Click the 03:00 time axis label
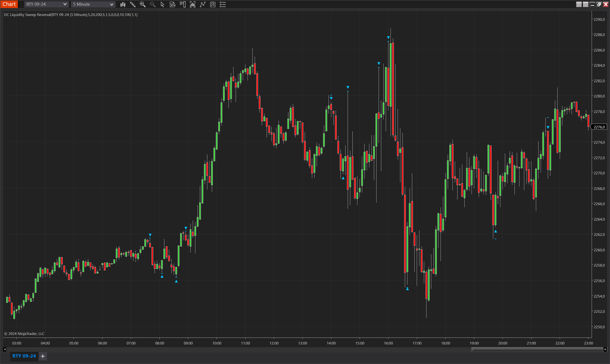The height and width of the screenshot is (364, 610). (x=17, y=343)
